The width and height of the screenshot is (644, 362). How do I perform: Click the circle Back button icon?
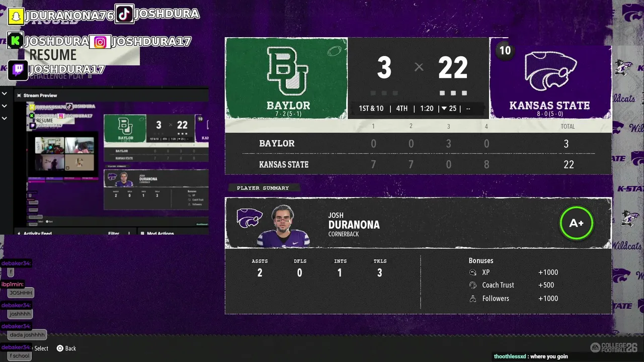60,348
